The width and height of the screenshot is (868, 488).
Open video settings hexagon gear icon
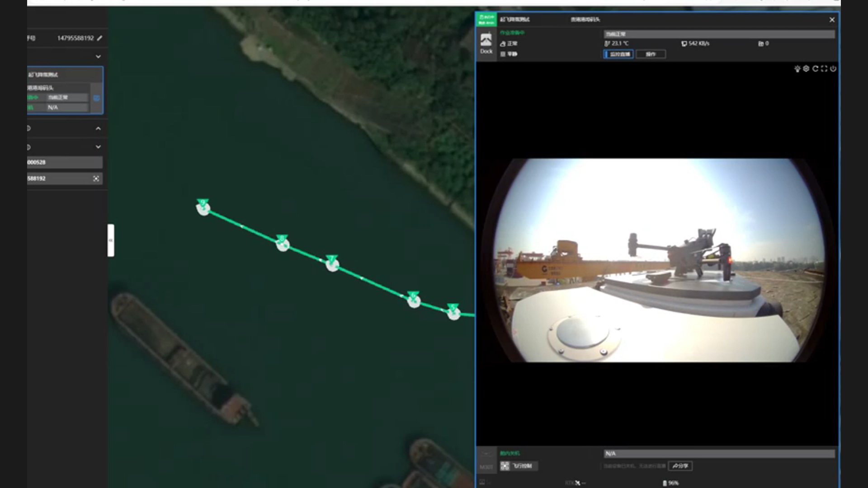point(806,69)
